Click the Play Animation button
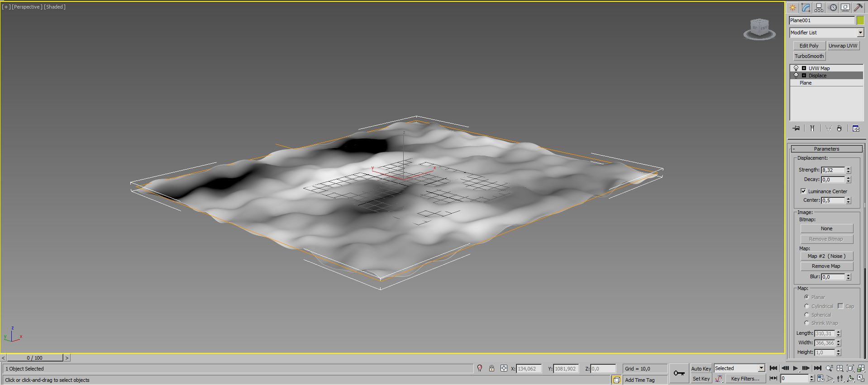The image size is (868, 385). point(795,368)
